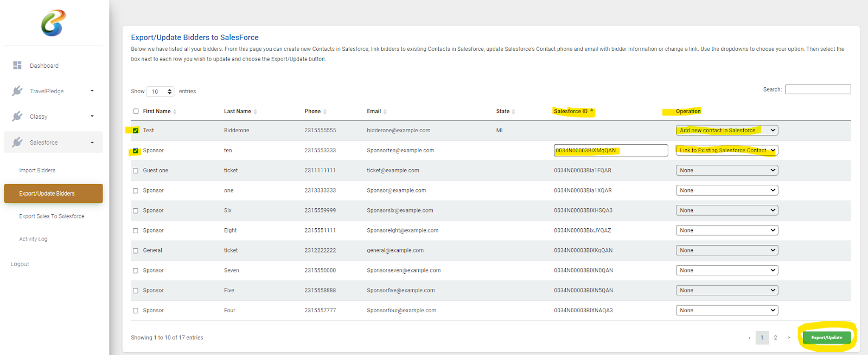Click the Operation column header
The image size is (868, 355).
click(688, 111)
